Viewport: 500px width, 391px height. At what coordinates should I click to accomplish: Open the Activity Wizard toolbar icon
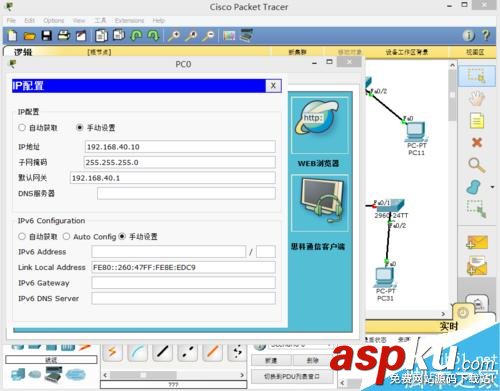81,35
